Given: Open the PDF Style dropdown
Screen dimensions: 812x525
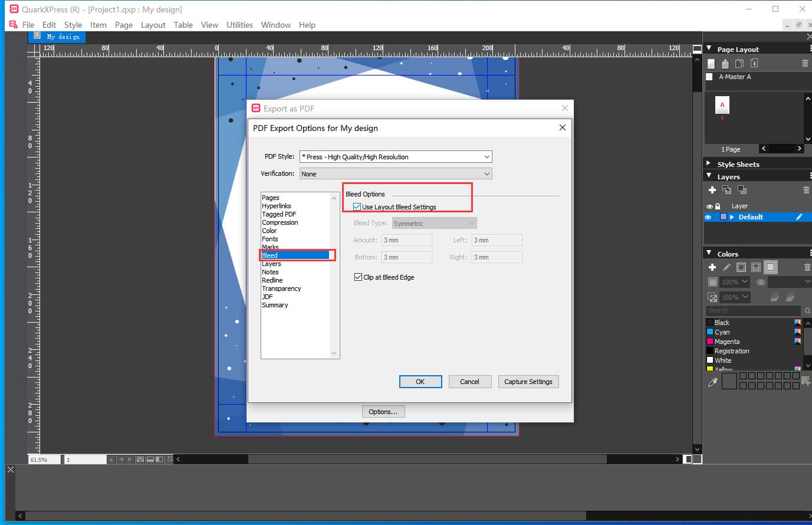Looking at the screenshot, I should coord(486,157).
